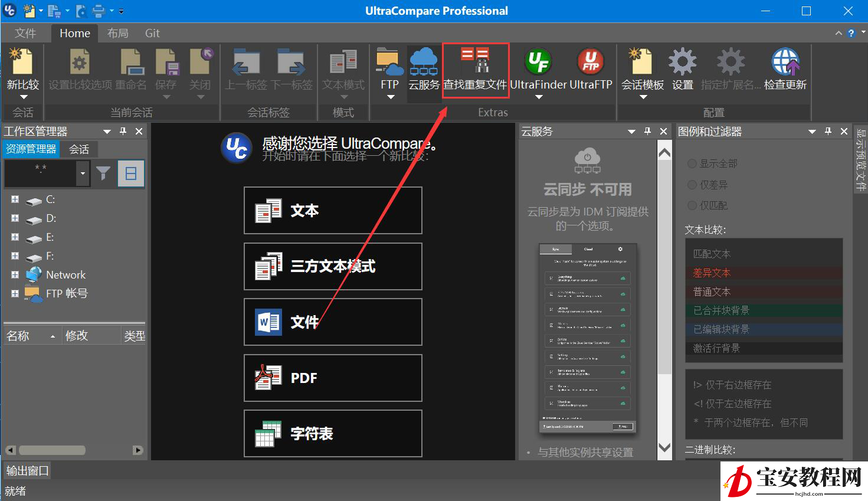Screen dimensions: 868x501
Task: Open 设置 gear settings in ribbon
Action: click(683, 69)
